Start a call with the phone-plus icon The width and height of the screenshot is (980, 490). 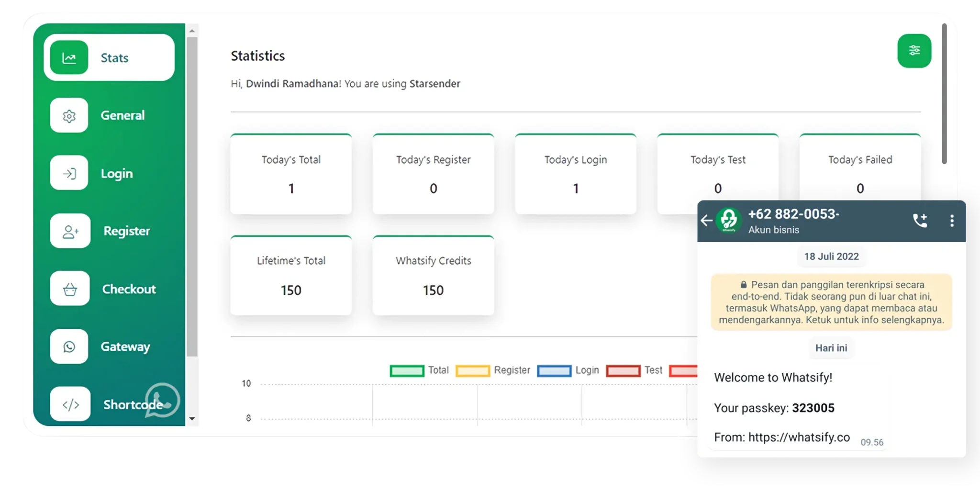click(x=920, y=221)
